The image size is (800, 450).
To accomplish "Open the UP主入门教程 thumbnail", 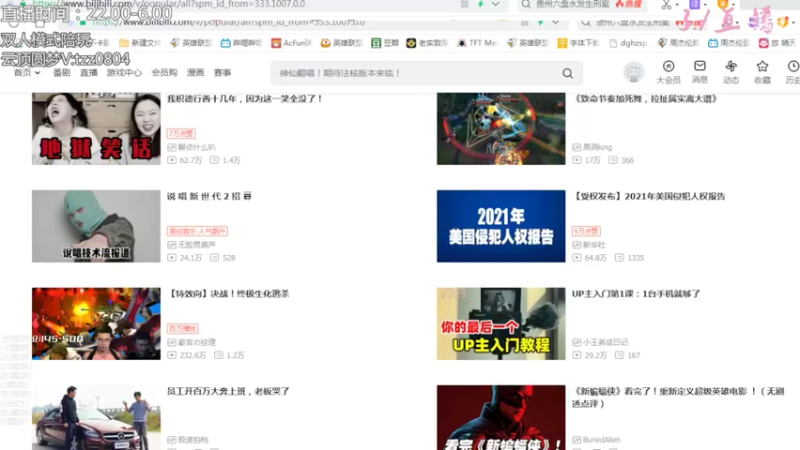I will tap(501, 323).
